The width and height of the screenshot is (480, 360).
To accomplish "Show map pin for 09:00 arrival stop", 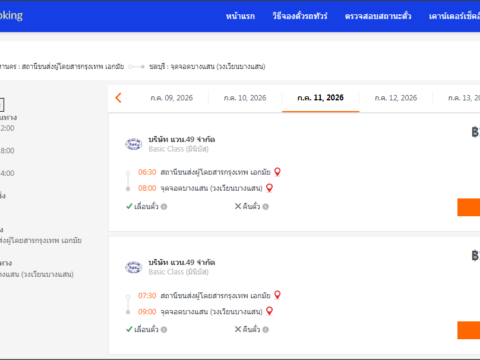I will point(270,311).
